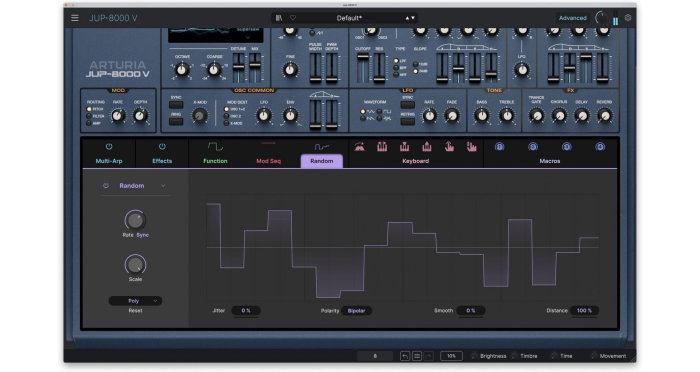Click the Jitter 0 % value
Viewport: 700px width, 372px height.
(246, 311)
